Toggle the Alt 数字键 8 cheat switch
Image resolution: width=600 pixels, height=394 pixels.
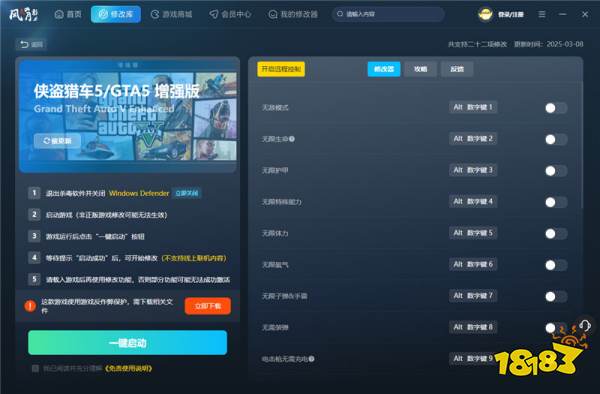[556, 327]
